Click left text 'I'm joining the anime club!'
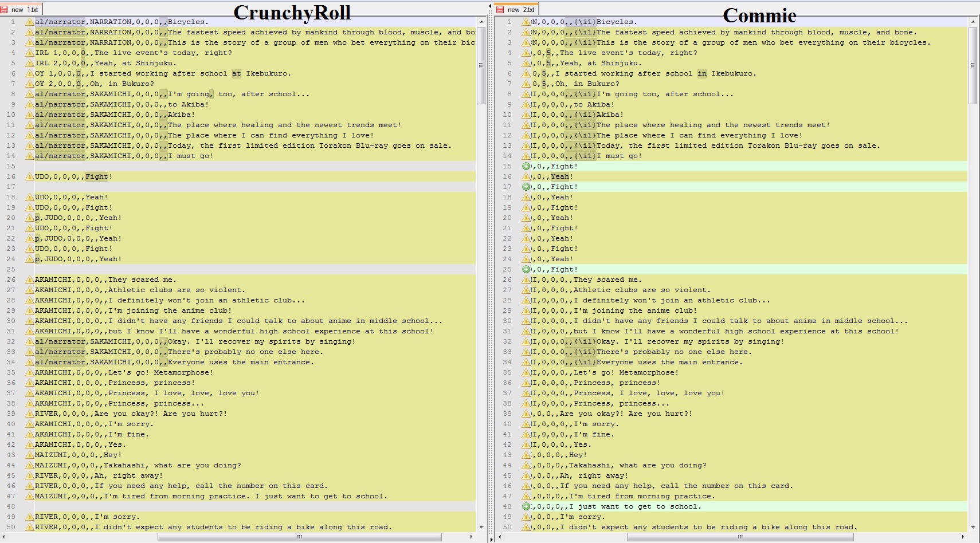 pyautogui.click(x=170, y=310)
